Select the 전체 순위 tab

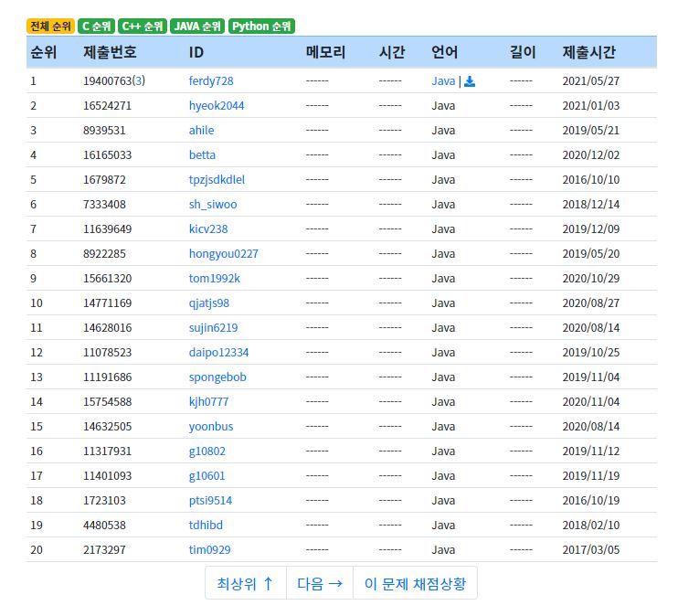click(50, 26)
